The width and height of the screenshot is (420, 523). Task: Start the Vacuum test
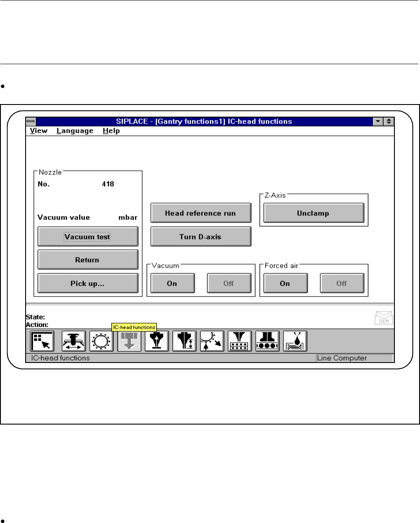pos(88,237)
